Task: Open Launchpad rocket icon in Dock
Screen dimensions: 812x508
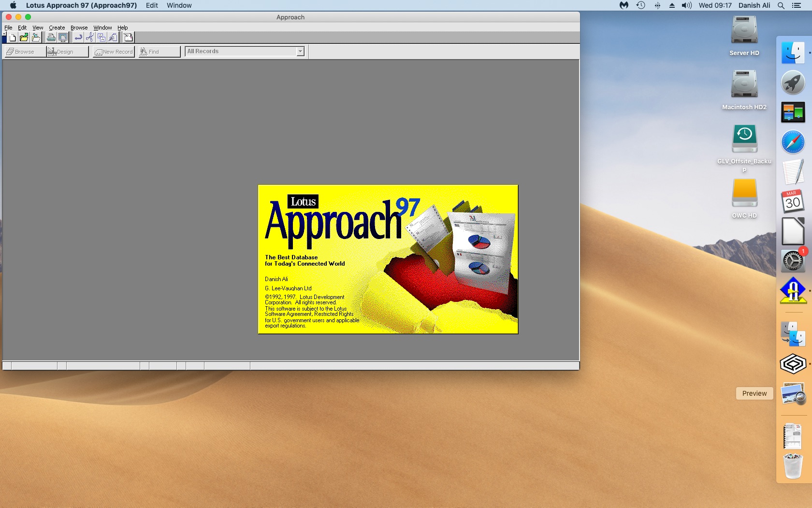Action: pos(793,82)
